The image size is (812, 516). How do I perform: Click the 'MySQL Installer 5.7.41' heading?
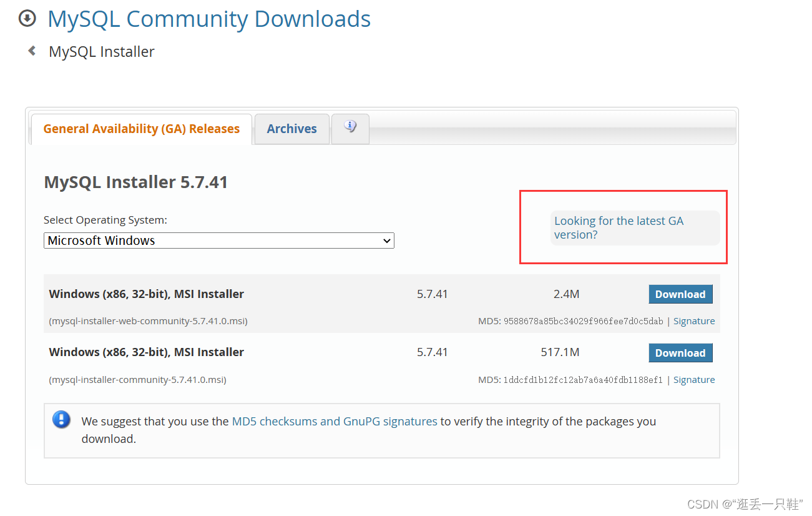(x=136, y=182)
